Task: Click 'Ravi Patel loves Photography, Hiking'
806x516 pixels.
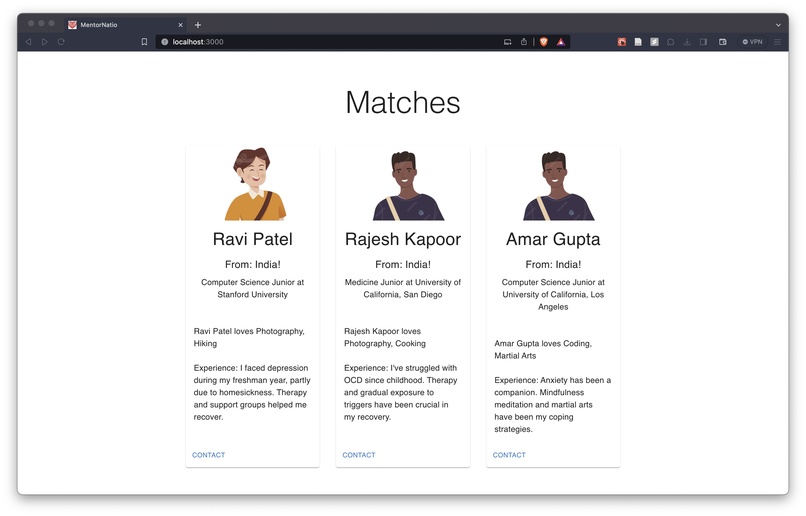Action: tap(249, 337)
